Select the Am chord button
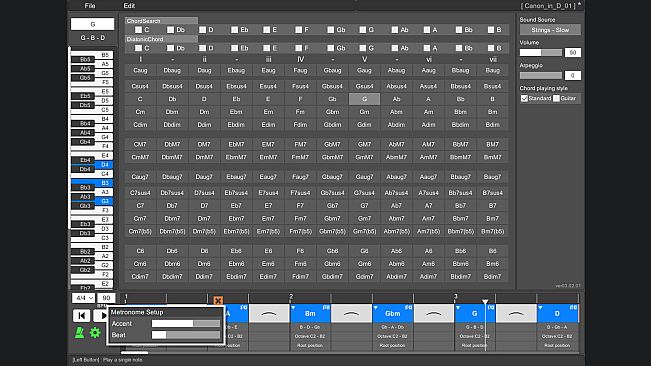The height and width of the screenshot is (366, 651). click(428, 112)
